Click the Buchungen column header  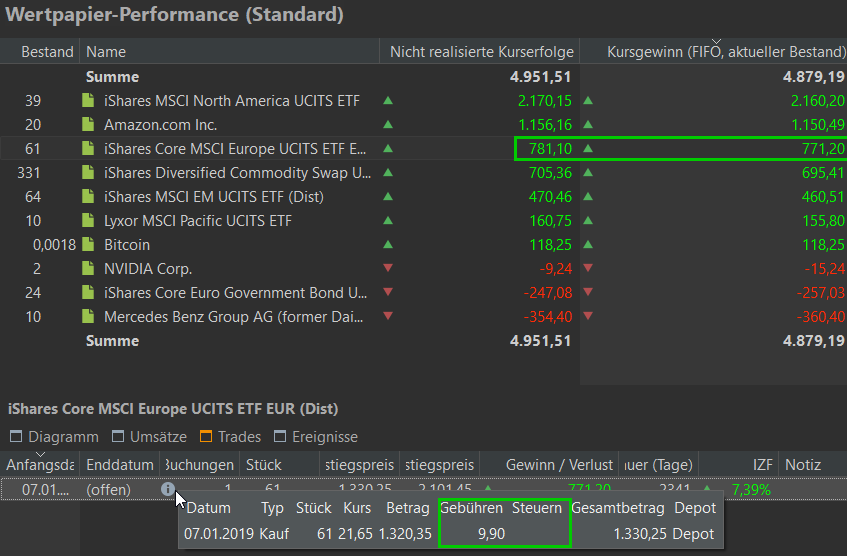(x=200, y=465)
